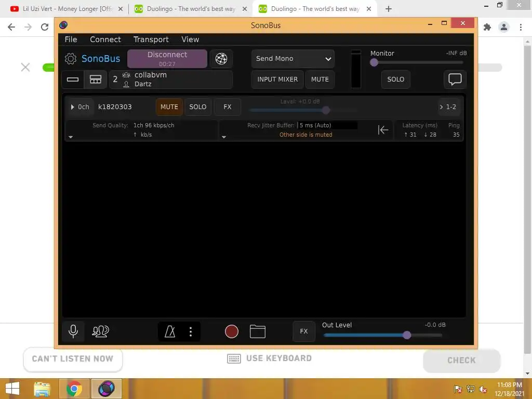Reload the browser page
The image size is (532, 399).
45,27
